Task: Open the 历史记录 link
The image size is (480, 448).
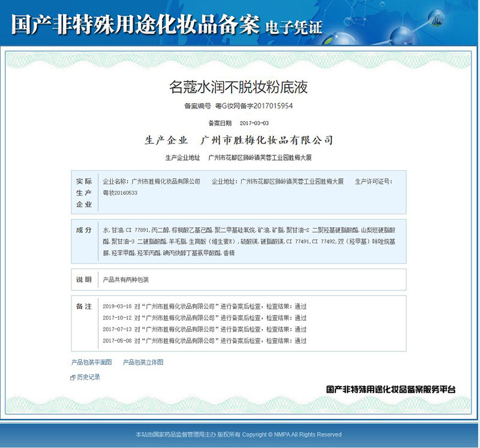Action: 88,377
